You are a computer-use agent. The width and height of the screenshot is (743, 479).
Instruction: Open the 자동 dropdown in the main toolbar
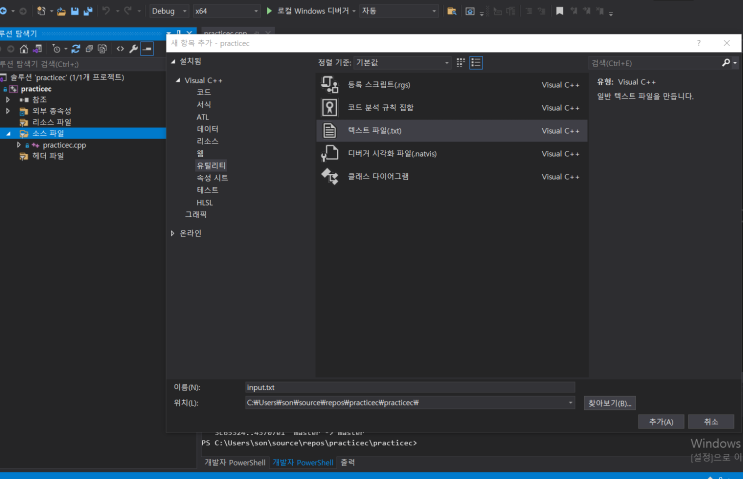point(399,11)
